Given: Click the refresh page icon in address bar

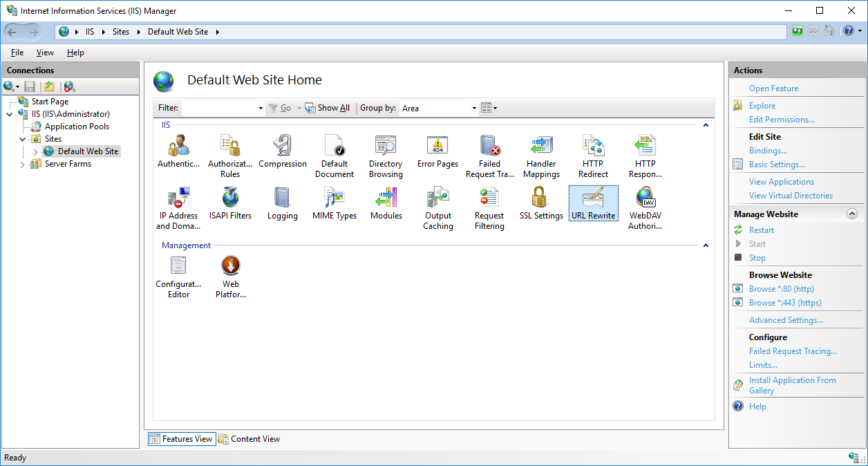Looking at the screenshot, I should click(x=798, y=31).
